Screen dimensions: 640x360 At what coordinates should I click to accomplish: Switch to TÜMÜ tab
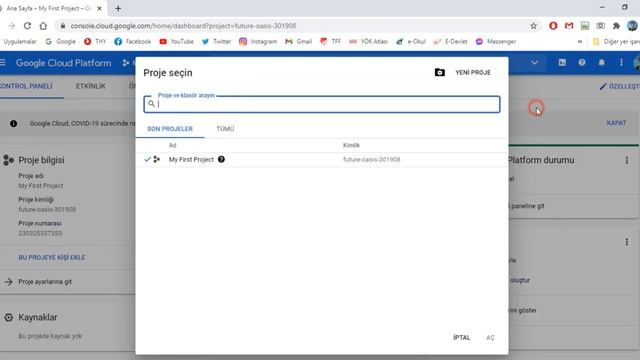[x=225, y=129]
